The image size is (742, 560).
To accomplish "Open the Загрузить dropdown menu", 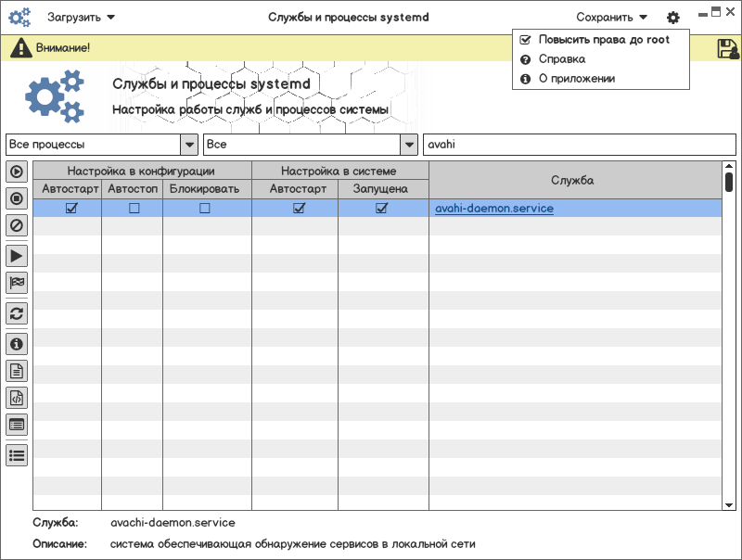I will 81,17.
